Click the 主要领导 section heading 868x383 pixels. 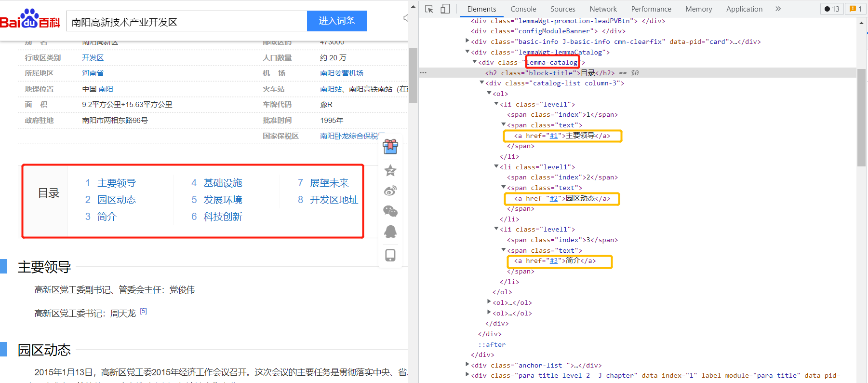[x=44, y=267]
